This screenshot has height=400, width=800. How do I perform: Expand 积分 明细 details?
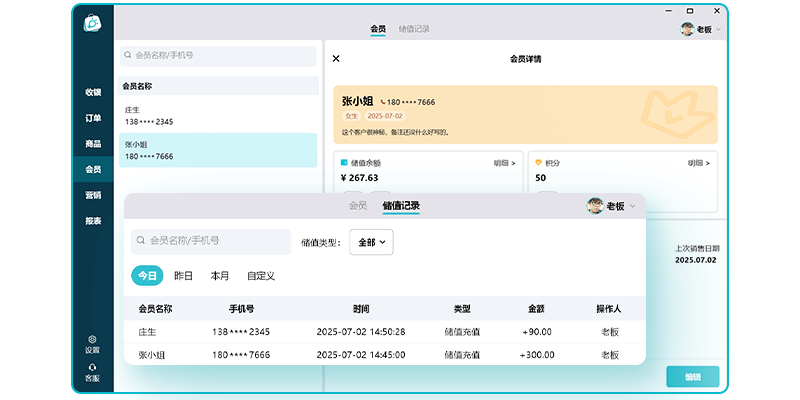(x=698, y=162)
